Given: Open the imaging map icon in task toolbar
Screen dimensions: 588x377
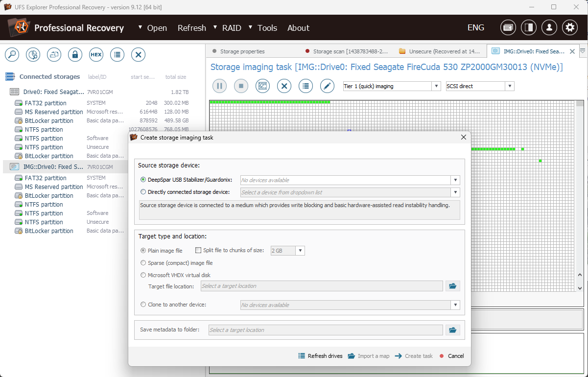Looking at the screenshot, I should click(x=262, y=86).
